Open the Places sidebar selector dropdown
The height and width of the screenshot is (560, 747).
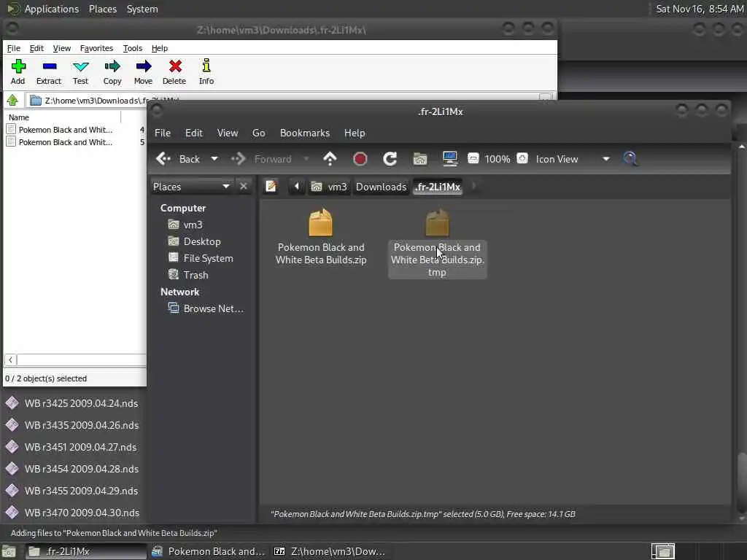pos(192,187)
